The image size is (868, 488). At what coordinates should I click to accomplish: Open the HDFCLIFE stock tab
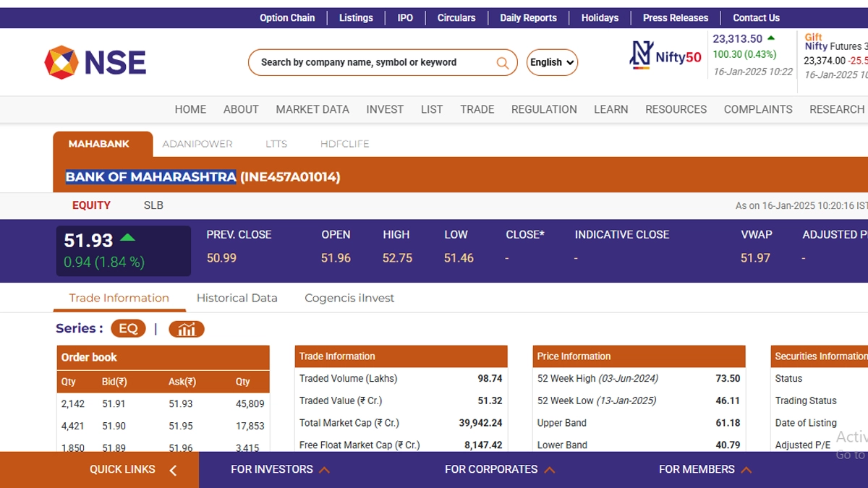344,144
